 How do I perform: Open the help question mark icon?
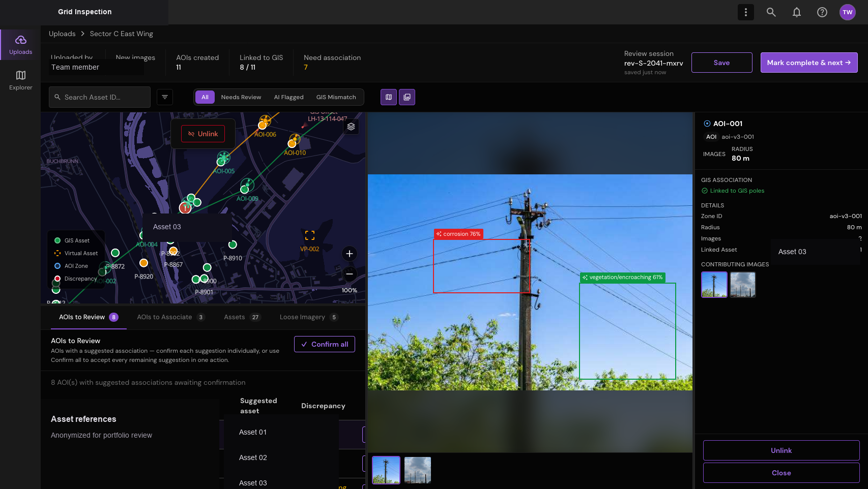click(822, 12)
